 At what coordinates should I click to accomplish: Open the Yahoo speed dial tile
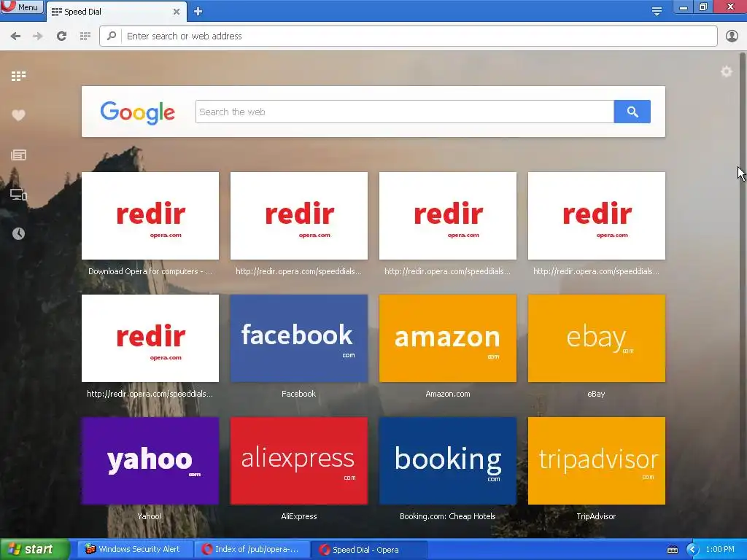[150, 461]
